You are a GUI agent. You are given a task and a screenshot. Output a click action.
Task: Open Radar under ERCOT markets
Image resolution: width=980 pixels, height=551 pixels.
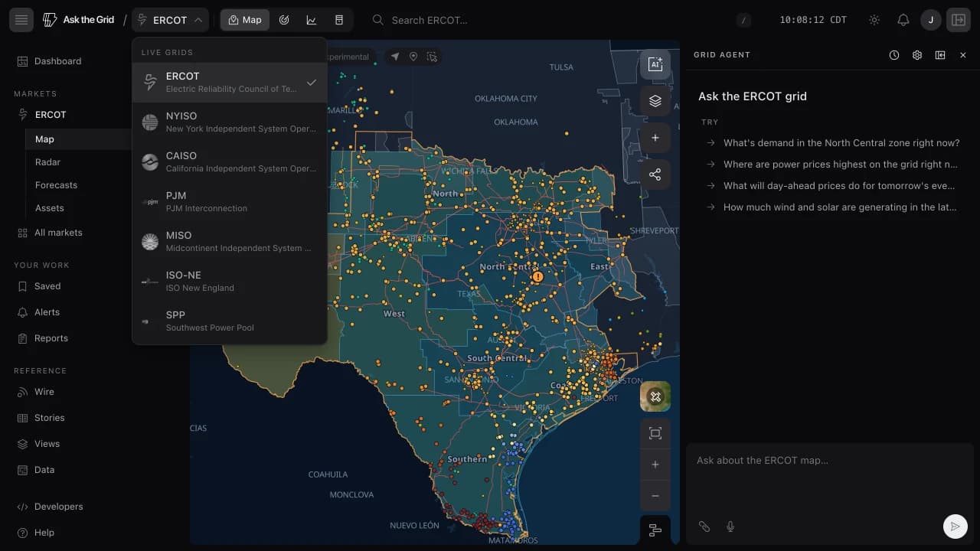(47, 162)
